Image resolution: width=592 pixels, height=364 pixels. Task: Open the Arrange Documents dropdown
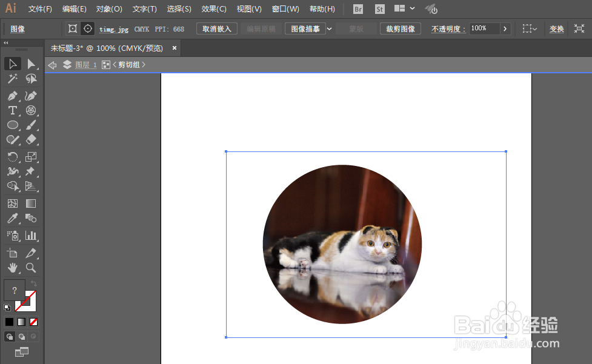click(404, 8)
